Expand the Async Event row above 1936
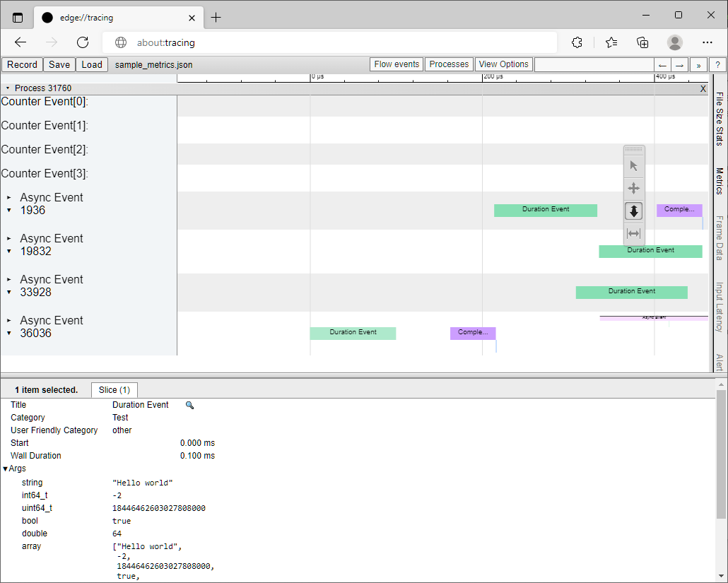Image resolution: width=728 pixels, height=583 pixels. coord(9,198)
